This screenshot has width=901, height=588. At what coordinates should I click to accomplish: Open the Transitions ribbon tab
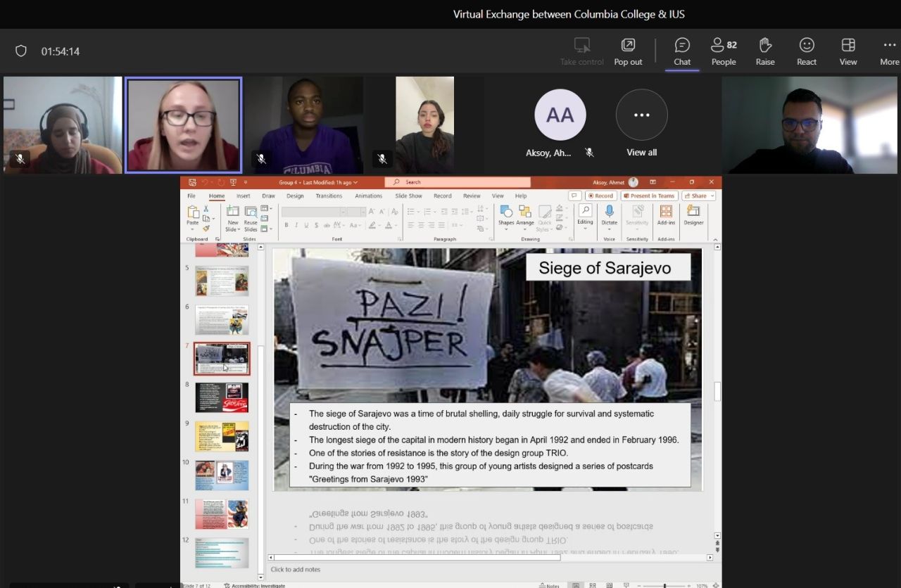[329, 196]
